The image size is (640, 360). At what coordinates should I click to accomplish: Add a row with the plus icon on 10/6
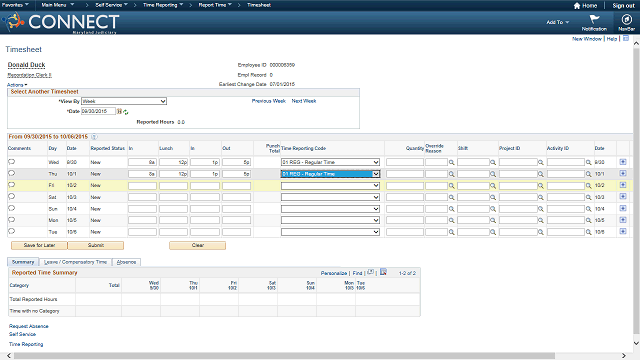[x=622, y=231]
